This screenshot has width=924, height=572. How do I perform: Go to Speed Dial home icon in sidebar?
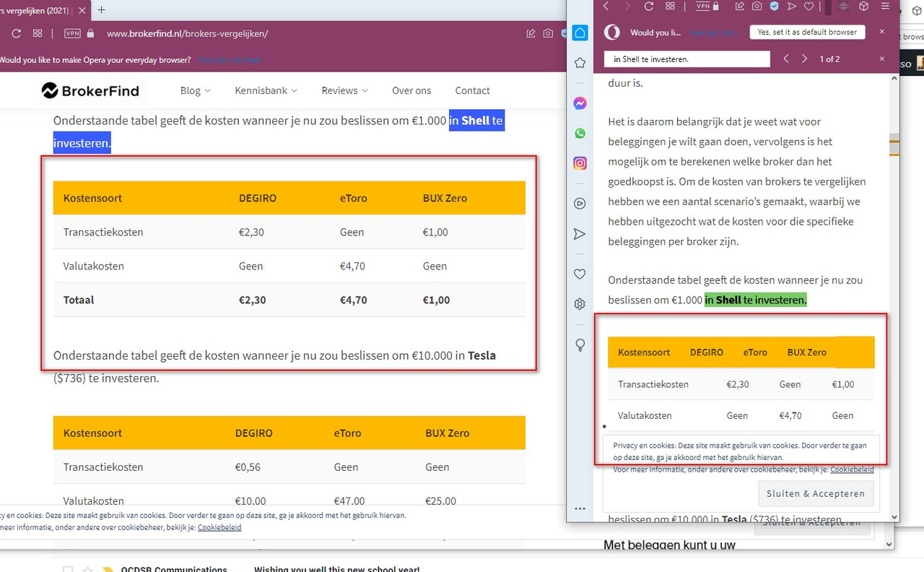point(580,32)
